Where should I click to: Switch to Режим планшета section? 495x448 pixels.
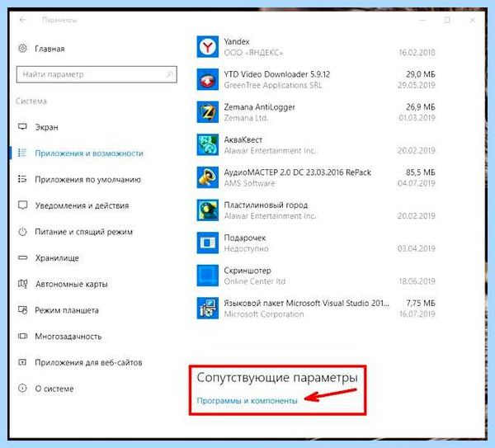(67, 310)
